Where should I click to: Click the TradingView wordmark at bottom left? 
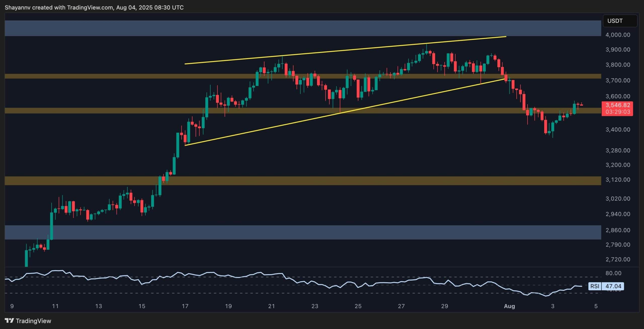tap(33, 321)
